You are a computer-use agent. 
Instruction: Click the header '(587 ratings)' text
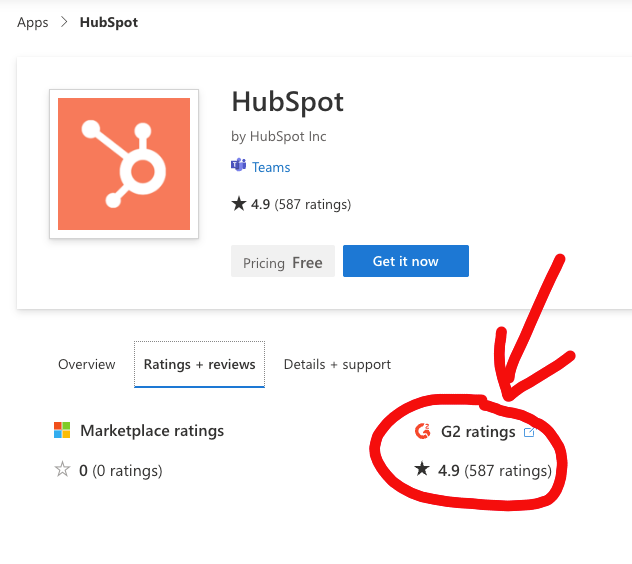coord(313,204)
